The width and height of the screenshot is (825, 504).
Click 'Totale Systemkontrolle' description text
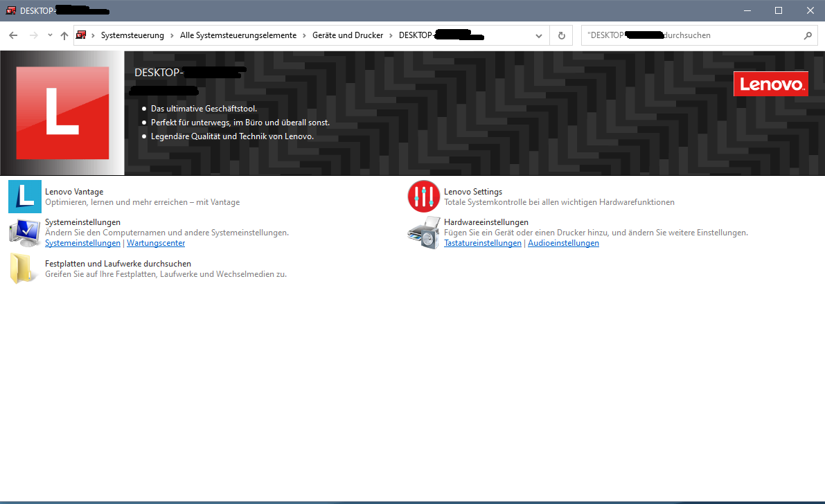(x=559, y=202)
